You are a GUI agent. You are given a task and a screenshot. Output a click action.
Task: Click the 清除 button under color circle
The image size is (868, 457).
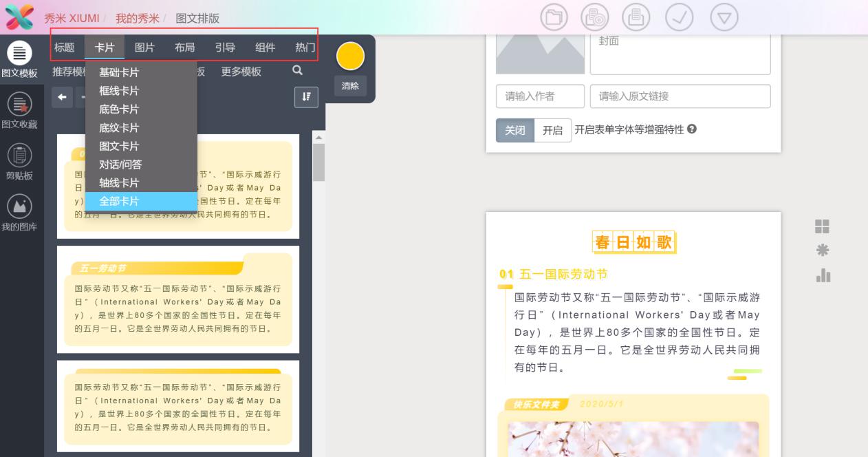(x=350, y=86)
